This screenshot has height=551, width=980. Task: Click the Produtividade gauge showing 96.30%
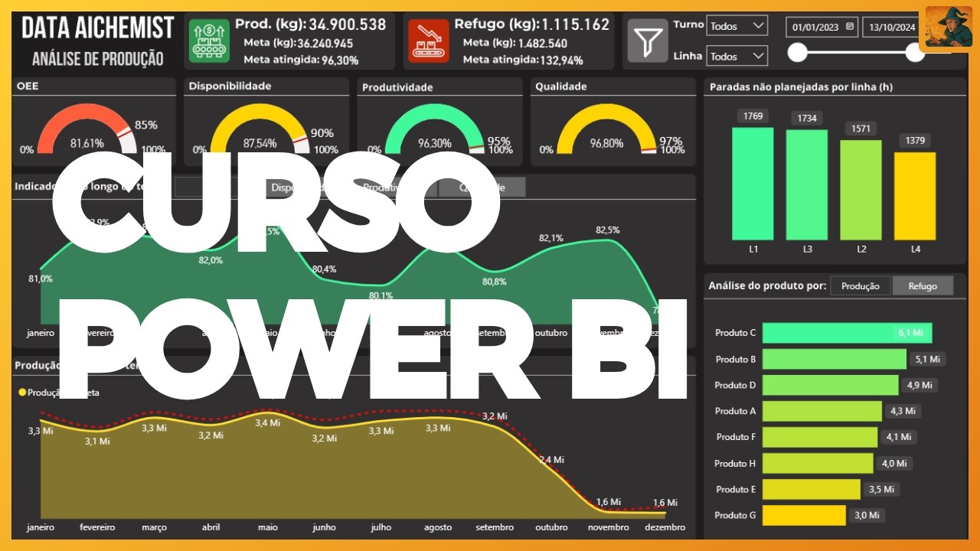pos(434,129)
